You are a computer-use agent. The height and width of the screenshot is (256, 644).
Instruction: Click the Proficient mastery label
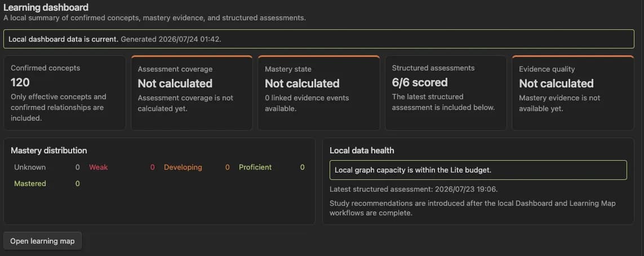tap(255, 167)
